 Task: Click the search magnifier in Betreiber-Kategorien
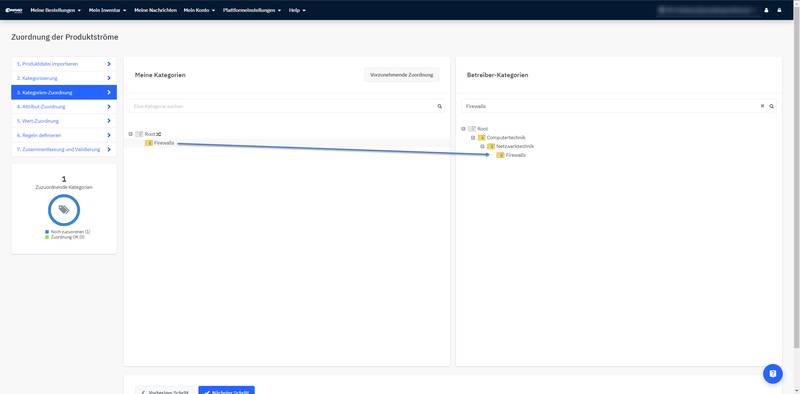(x=771, y=106)
